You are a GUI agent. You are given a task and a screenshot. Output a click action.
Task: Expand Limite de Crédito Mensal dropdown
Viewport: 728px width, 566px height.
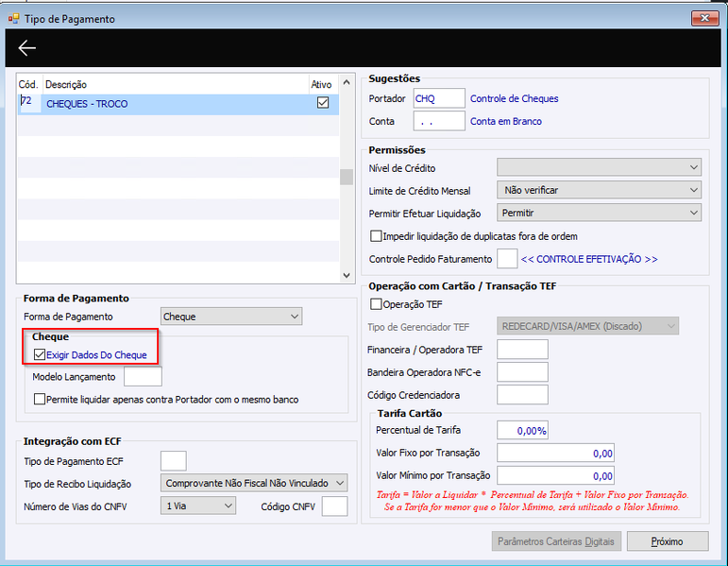[x=599, y=190]
